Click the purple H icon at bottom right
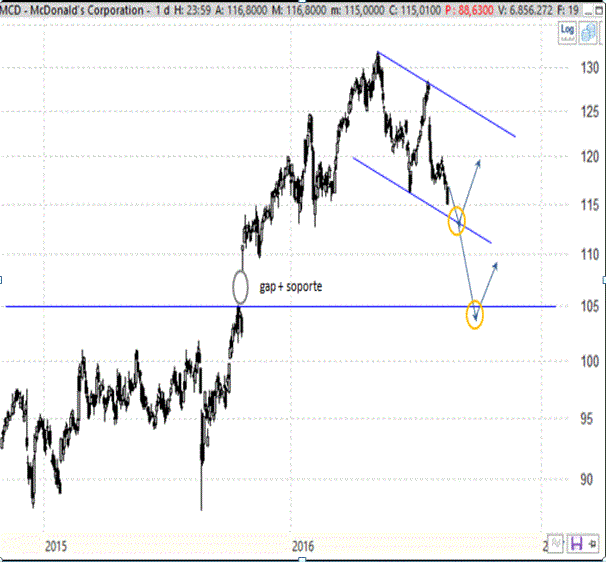This screenshot has width=606, height=562. [576, 543]
